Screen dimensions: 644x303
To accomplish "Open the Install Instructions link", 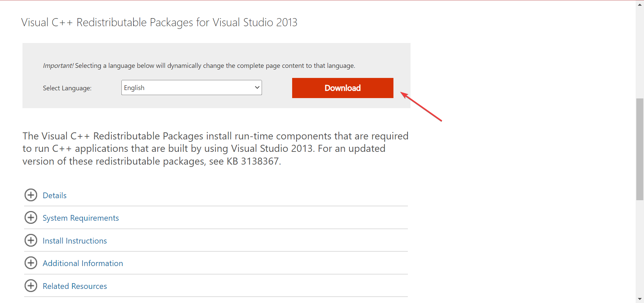I will [75, 241].
